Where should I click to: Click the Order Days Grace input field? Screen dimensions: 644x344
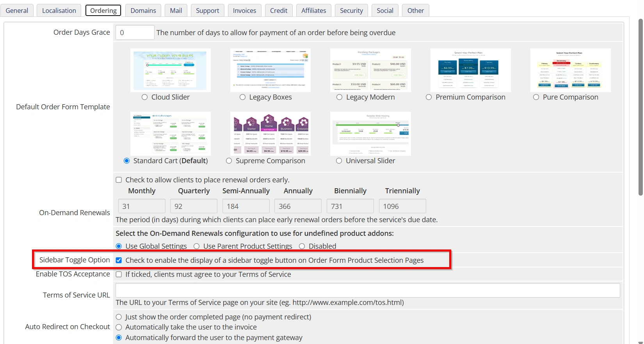pyautogui.click(x=135, y=32)
